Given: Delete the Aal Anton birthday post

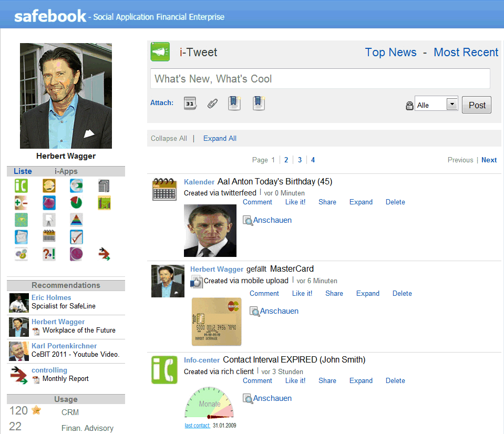Looking at the screenshot, I should pos(395,202).
